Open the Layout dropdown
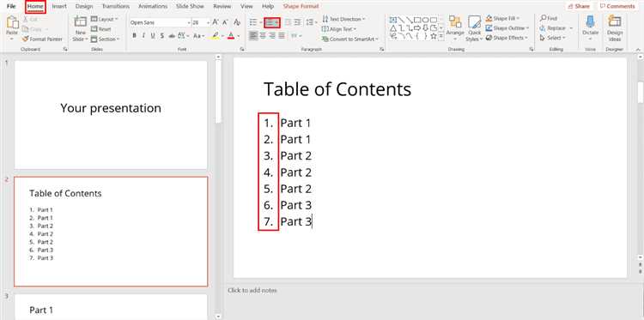644x320 pixels. [x=104, y=19]
